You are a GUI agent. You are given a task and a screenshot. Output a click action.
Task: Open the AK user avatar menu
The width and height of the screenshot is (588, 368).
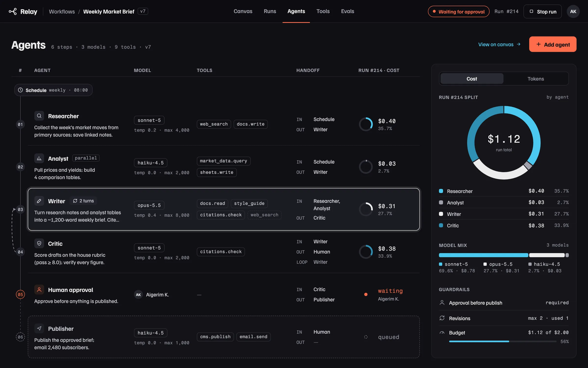click(573, 12)
